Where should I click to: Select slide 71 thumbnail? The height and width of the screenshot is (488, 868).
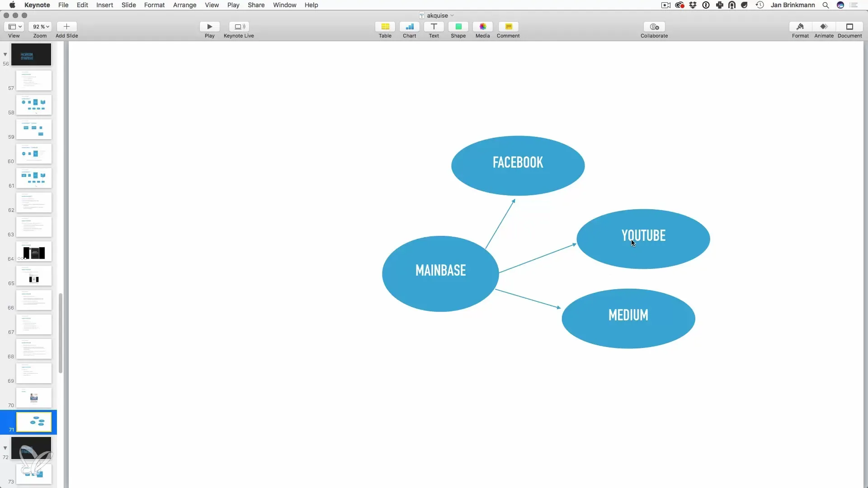[34, 422]
